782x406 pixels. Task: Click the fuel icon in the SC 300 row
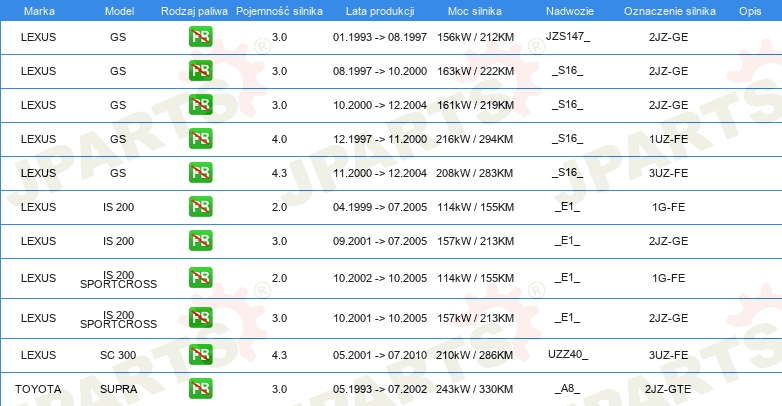coord(200,355)
